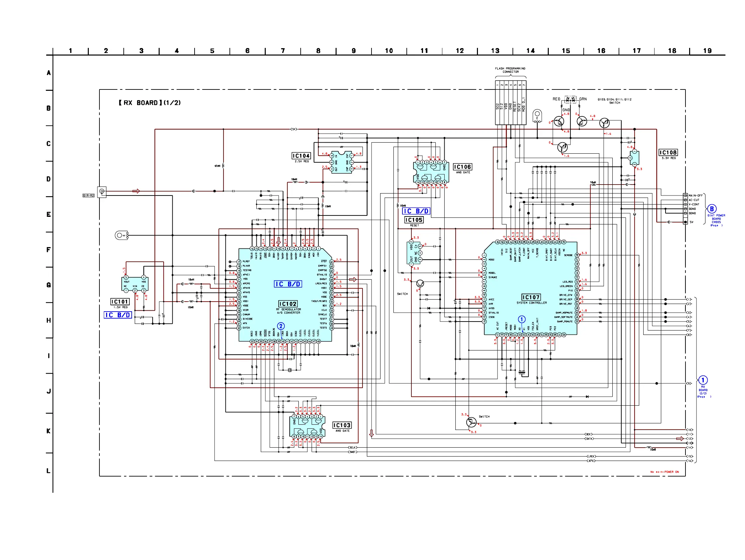745x560 pixels.
Task: Click the IC B/D link beside IC102
Action: tap(288, 284)
